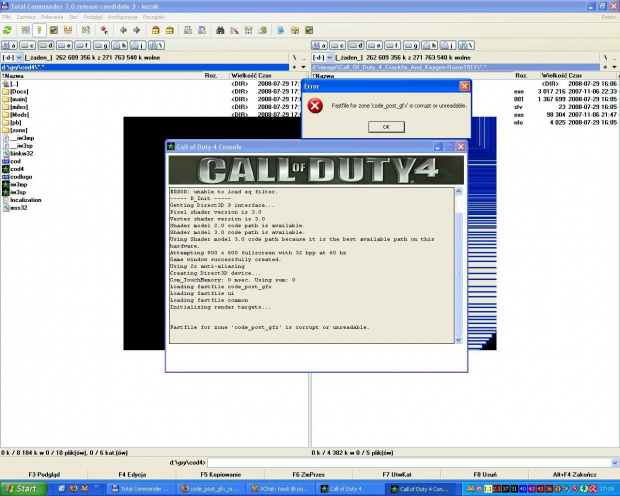Click F8 Usuń button

tap(485, 475)
